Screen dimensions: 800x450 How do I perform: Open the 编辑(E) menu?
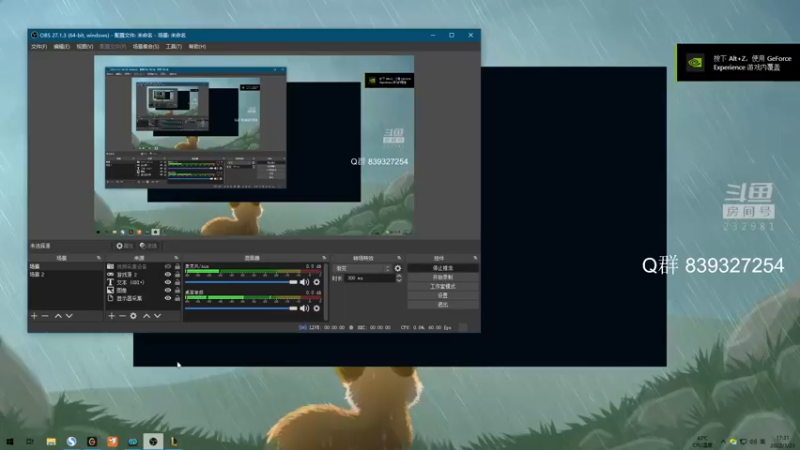pyautogui.click(x=61, y=46)
